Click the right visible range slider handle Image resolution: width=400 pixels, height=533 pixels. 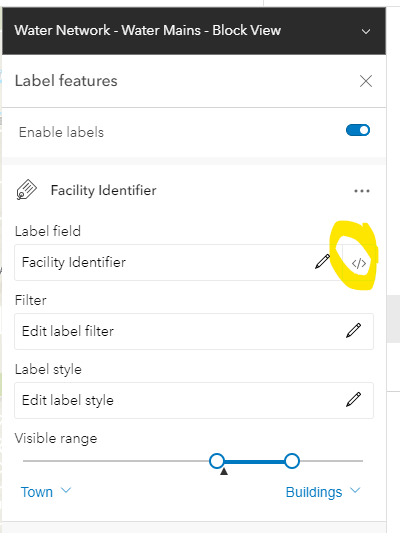[292, 461]
